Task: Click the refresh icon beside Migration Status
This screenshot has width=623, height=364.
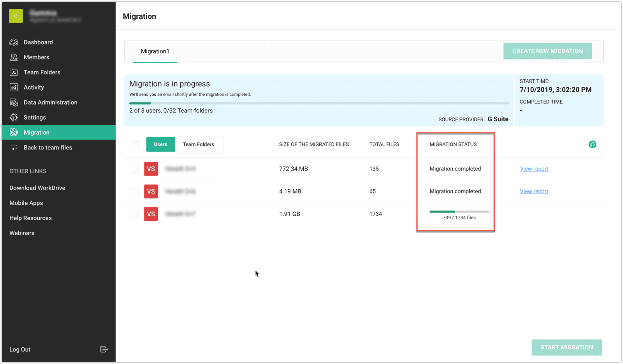Action: 592,144
